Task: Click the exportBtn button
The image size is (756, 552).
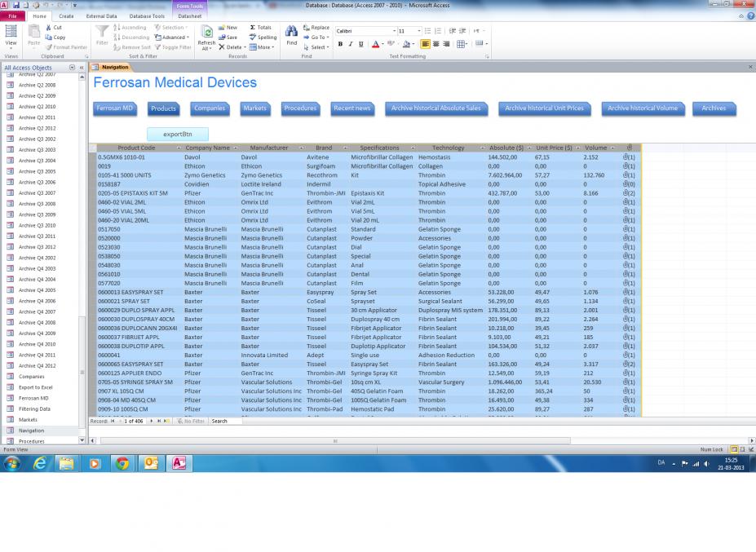Action: point(178,134)
